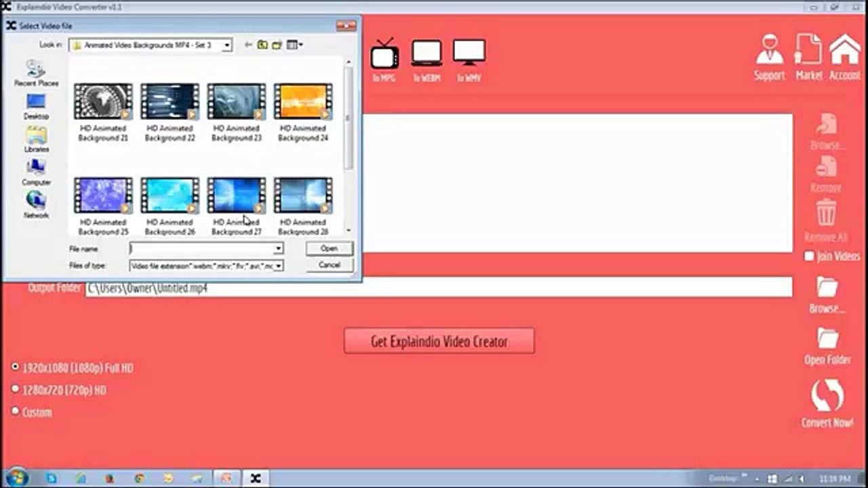The width and height of the screenshot is (868, 488).
Task: Go to Computer in dialog sidebar
Action: point(36,173)
